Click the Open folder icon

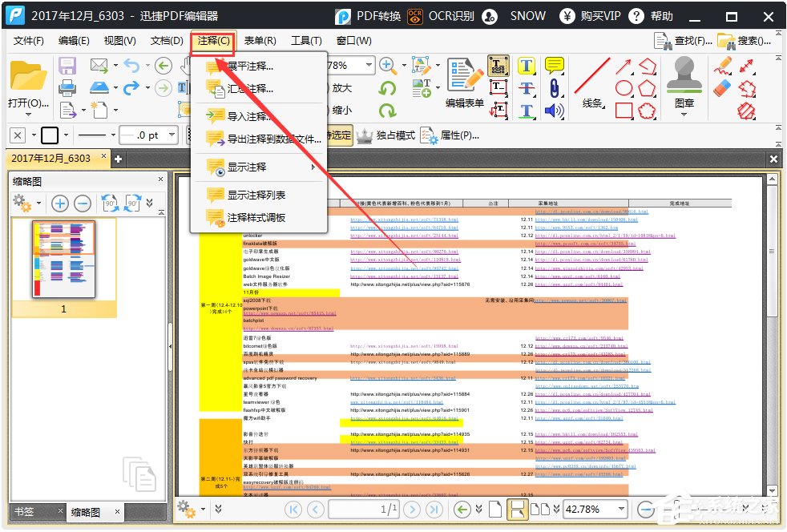point(26,77)
